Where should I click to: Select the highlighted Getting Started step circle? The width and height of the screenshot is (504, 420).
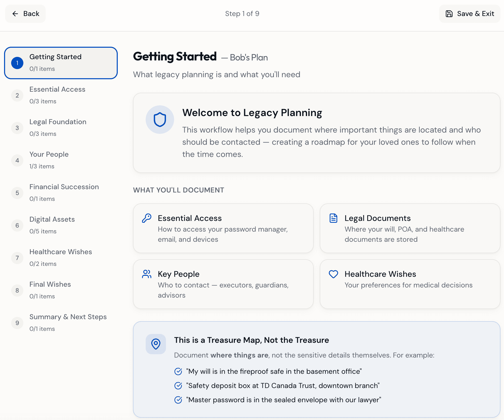pyautogui.click(x=17, y=63)
